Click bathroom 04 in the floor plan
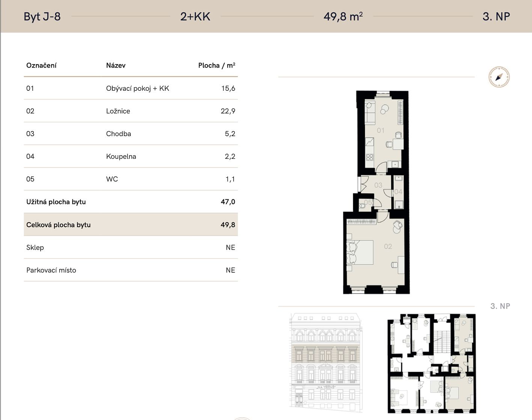The image size is (532, 420). (398, 192)
